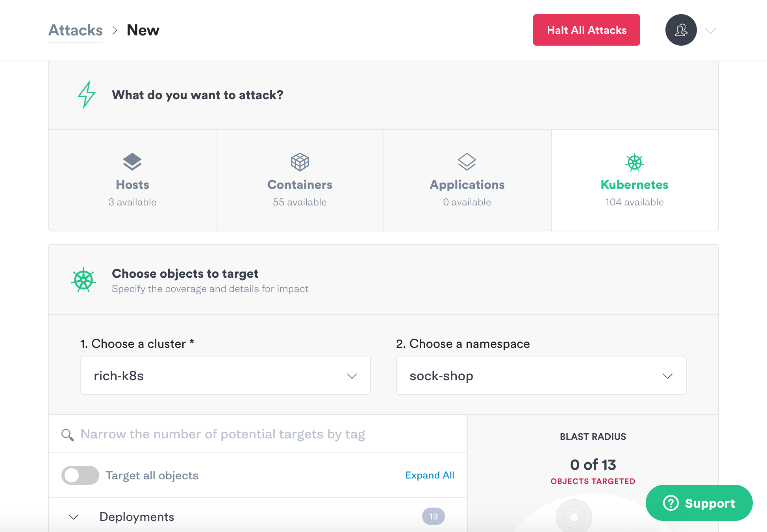Click the search magnifier icon
Image resolution: width=767 pixels, height=532 pixels.
[68, 434]
